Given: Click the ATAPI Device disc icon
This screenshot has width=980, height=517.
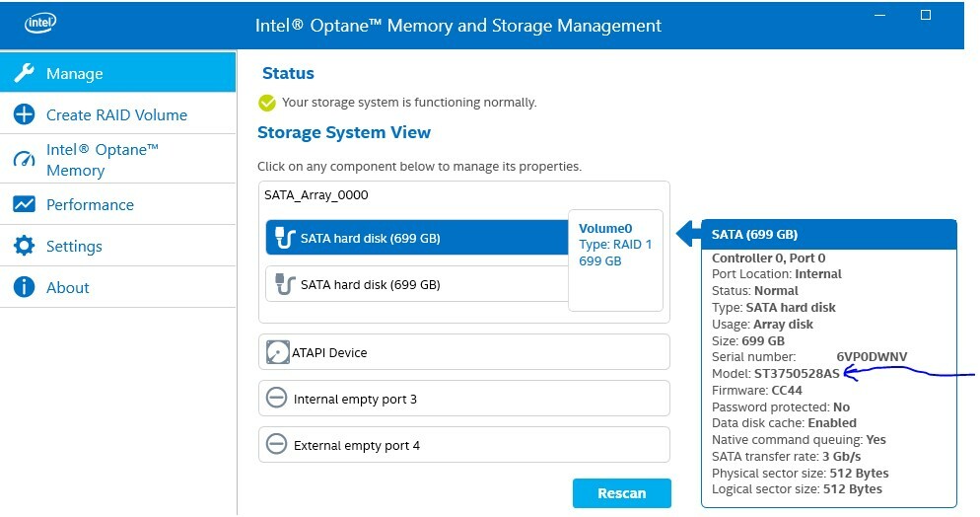Looking at the screenshot, I should coord(277,352).
